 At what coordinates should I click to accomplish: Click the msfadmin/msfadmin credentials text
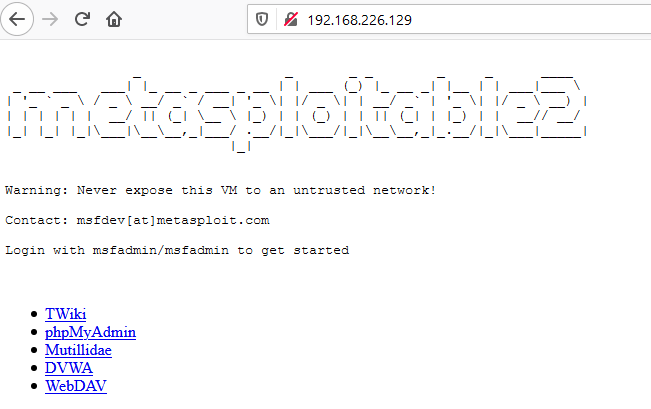(161, 250)
